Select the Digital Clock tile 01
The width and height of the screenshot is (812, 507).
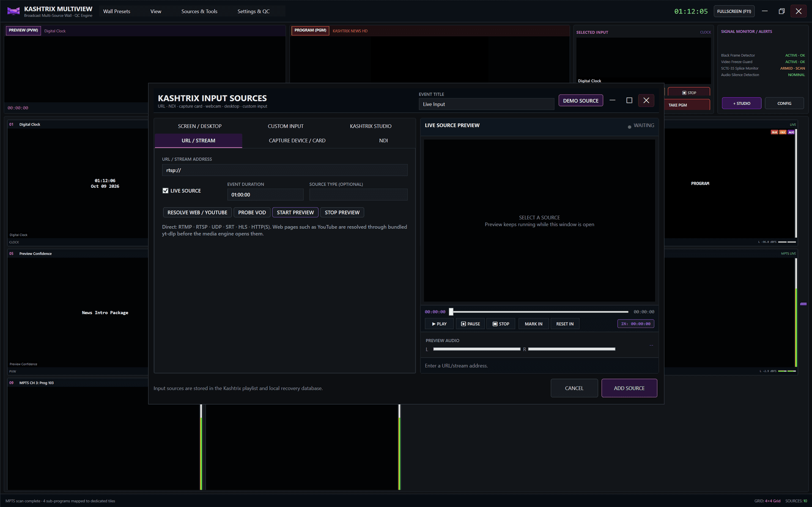coord(78,183)
